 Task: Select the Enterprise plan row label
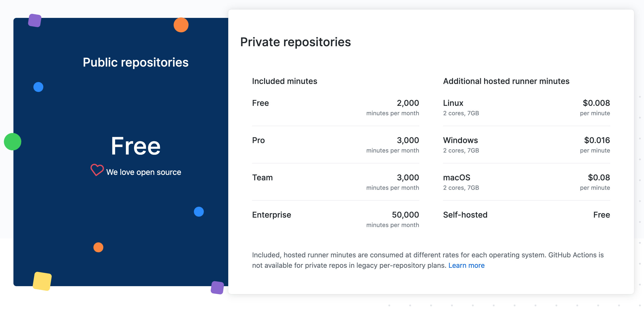pyautogui.click(x=272, y=215)
